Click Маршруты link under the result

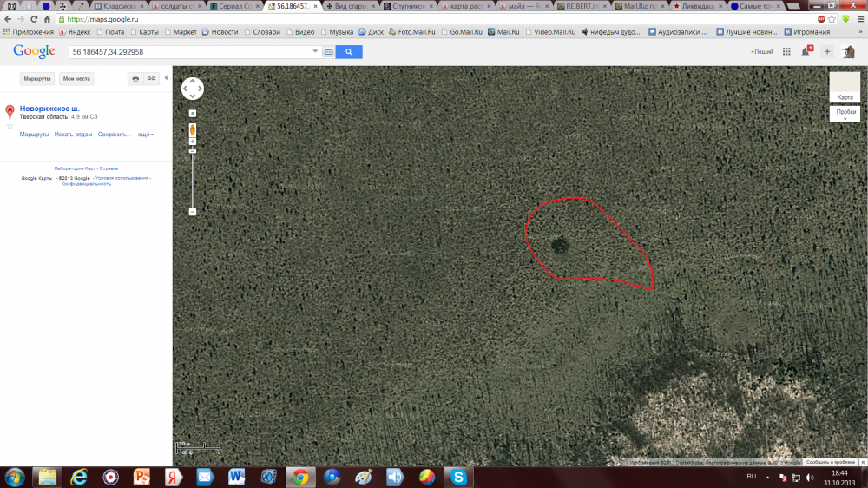click(35, 135)
